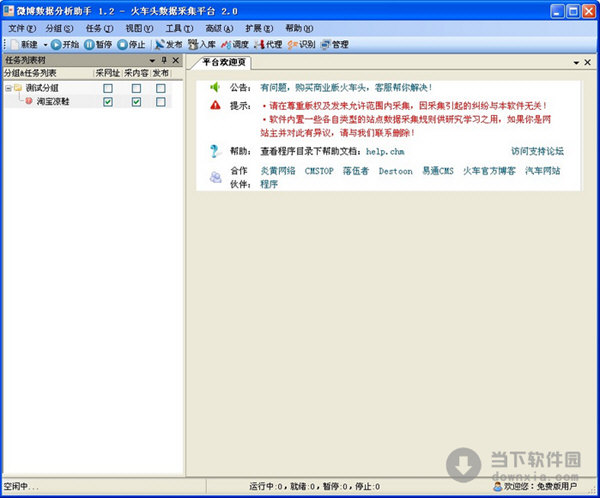
Task: Open the 管理 (Manage) toolbar icon
Action: (x=334, y=45)
